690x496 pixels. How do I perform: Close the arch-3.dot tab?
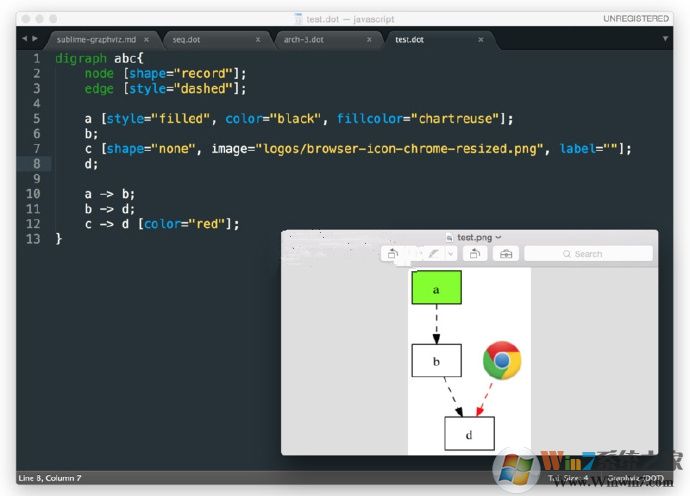click(x=369, y=40)
